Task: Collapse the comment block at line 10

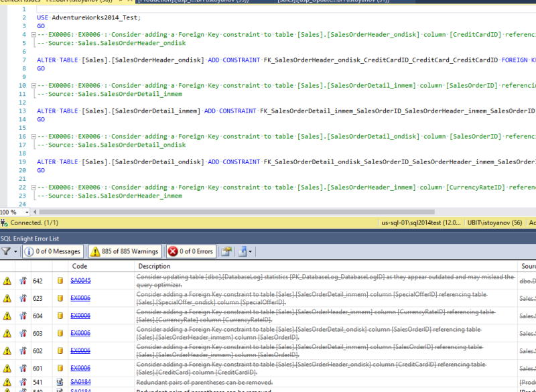Action: pyautogui.click(x=33, y=86)
